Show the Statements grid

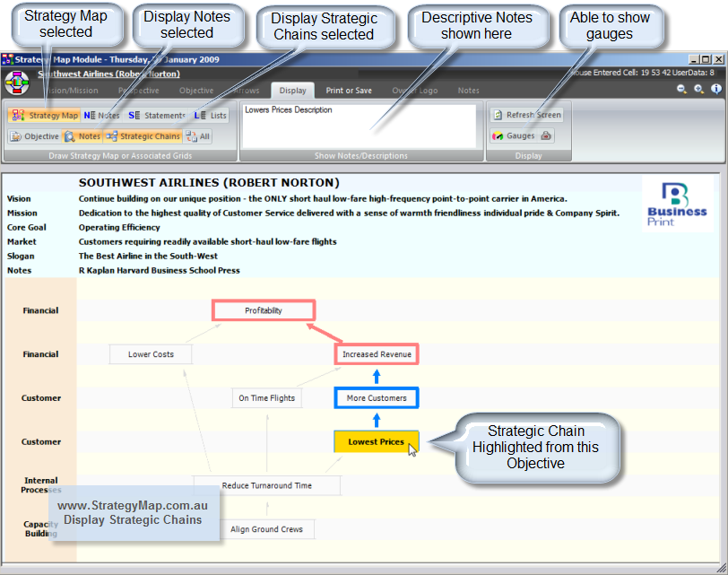pyautogui.click(x=157, y=115)
